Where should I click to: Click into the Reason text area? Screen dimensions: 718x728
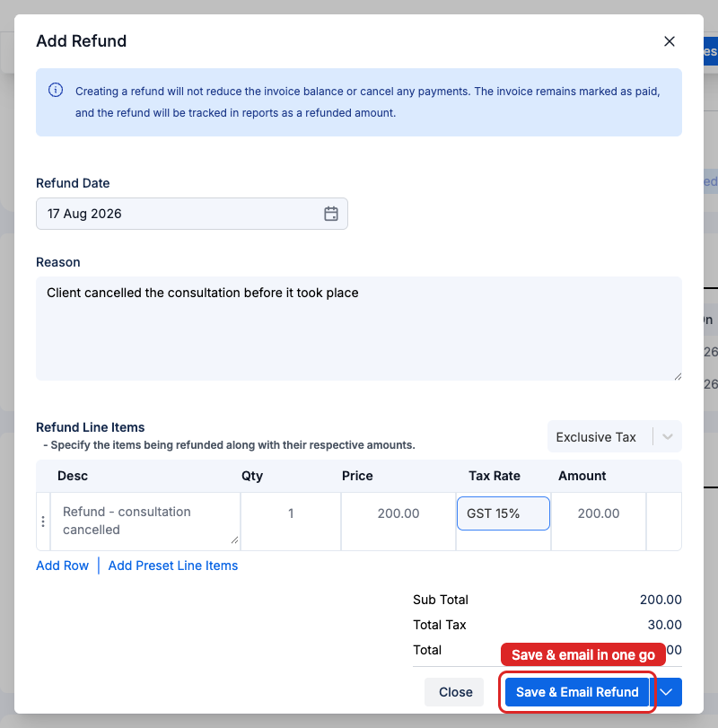(359, 329)
